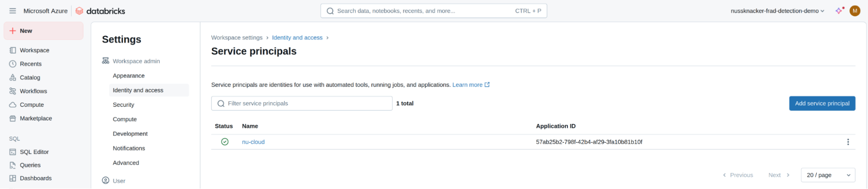Click the Workspace icon in the sidebar
This screenshot has height=189, width=868.
pos(13,50)
